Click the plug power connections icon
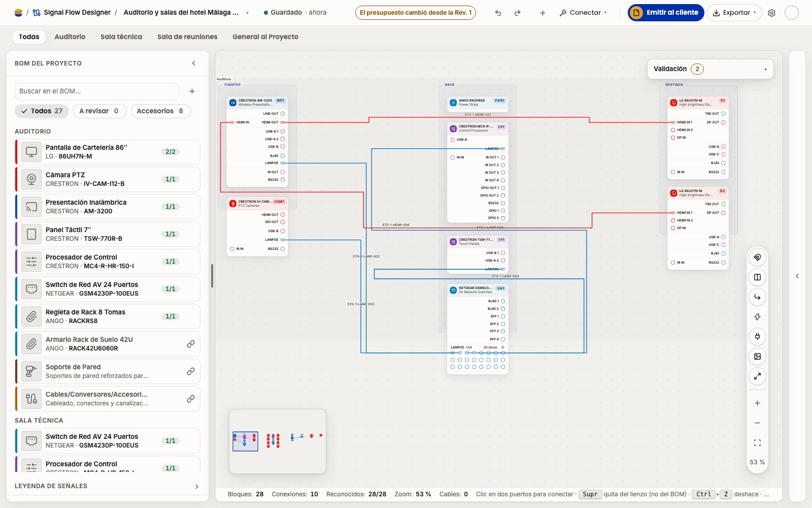 pos(757,336)
